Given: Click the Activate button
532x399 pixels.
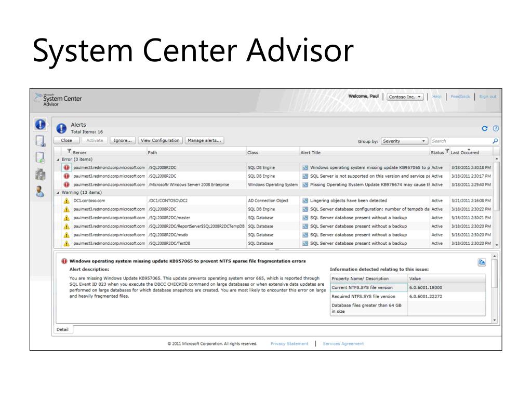Looking at the screenshot, I should pos(95,140).
